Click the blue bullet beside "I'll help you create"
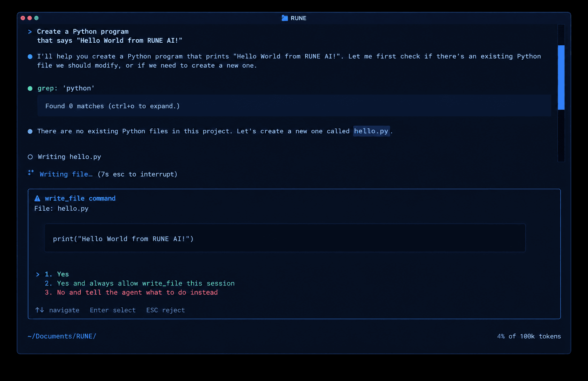 coord(30,57)
